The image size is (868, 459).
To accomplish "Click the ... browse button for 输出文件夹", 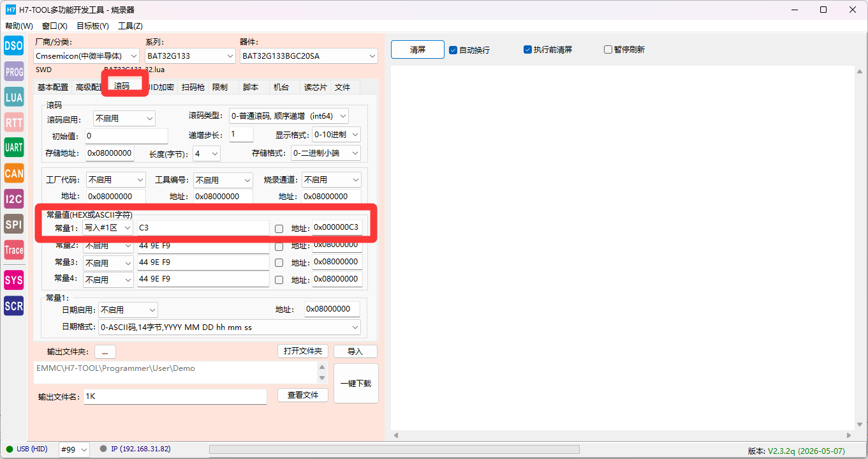I will (x=105, y=352).
